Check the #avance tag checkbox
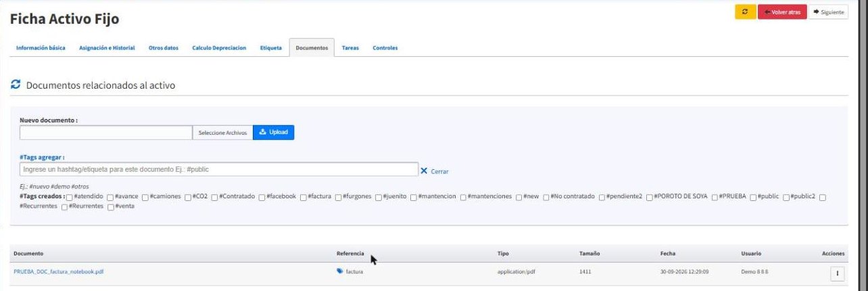The height and width of the screenshot is (291, 868). click(110, 197)
